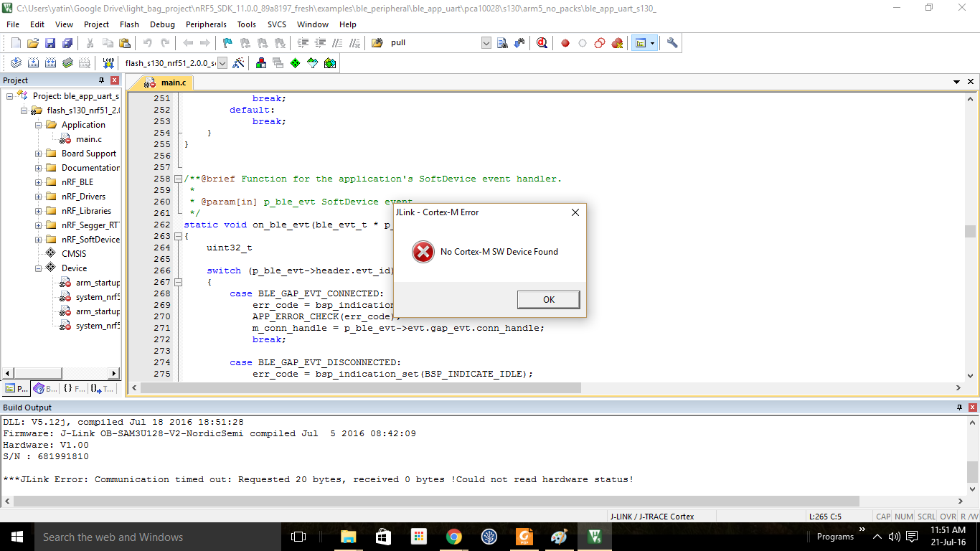
Task: Pin the Project panel with pushpin
Action: pos(101,80)
